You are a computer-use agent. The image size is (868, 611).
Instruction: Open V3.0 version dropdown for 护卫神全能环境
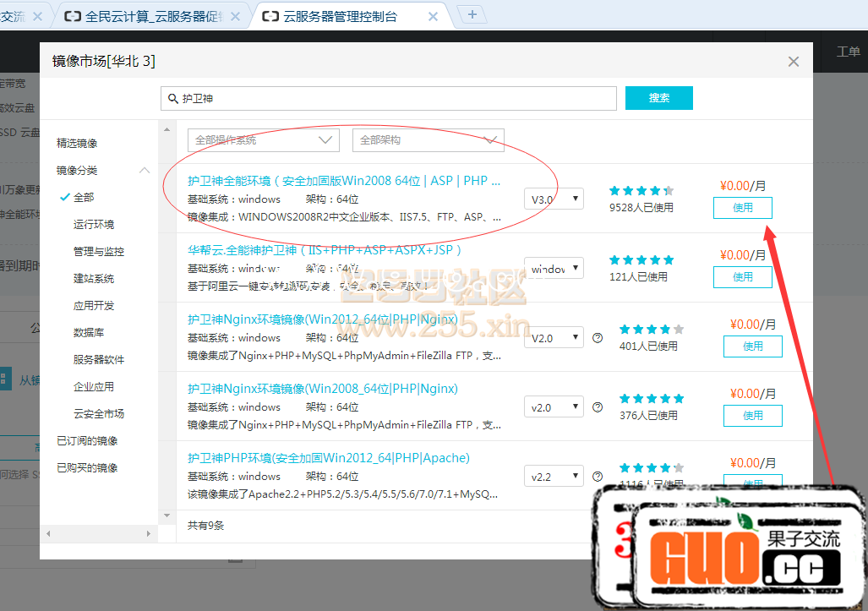click(554, 199)
